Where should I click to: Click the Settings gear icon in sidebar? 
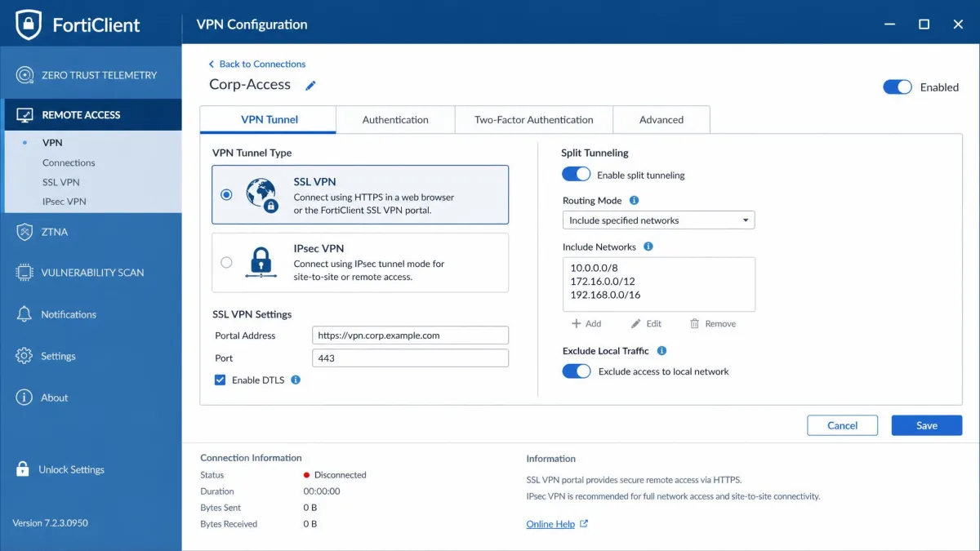point(24,356)
